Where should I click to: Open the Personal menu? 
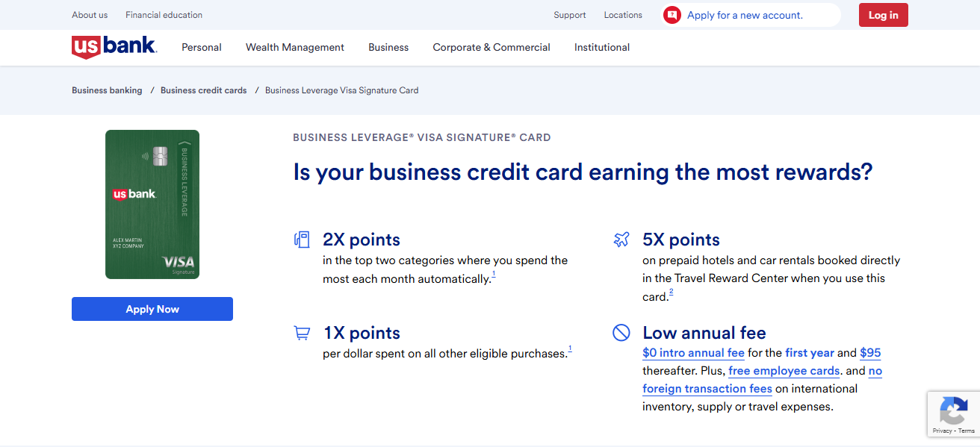202,47
